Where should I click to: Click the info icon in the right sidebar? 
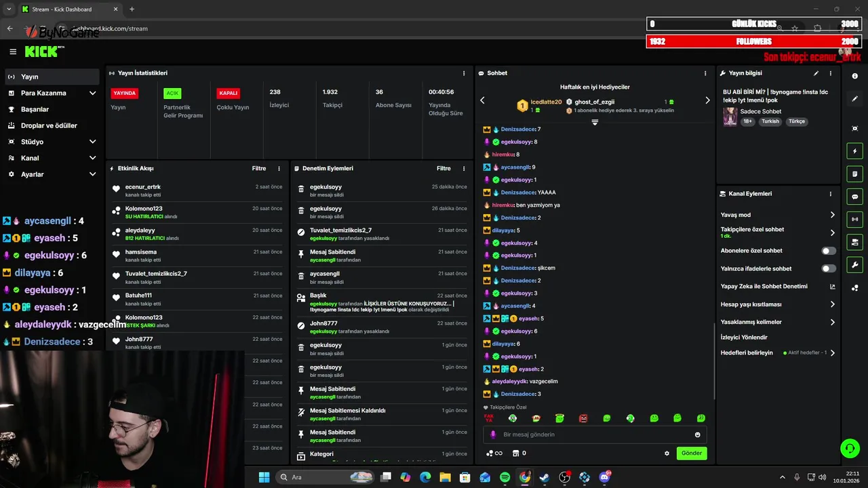coord(855,76)
